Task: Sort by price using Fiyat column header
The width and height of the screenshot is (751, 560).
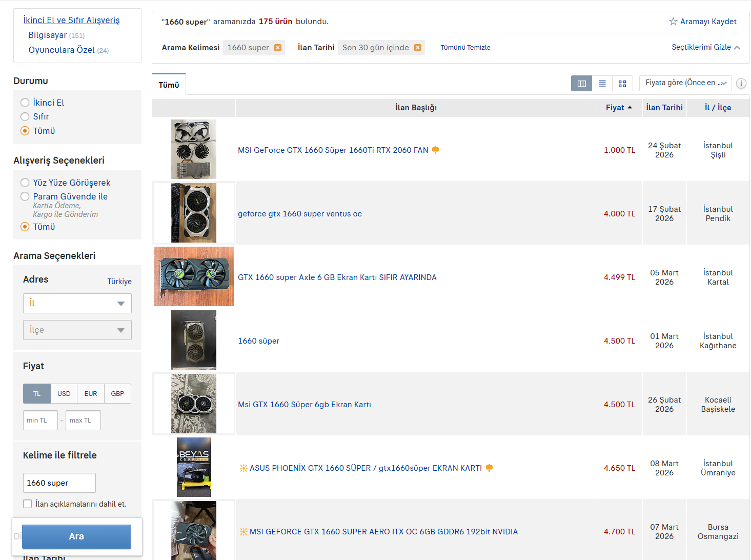Action: [619, 108]
